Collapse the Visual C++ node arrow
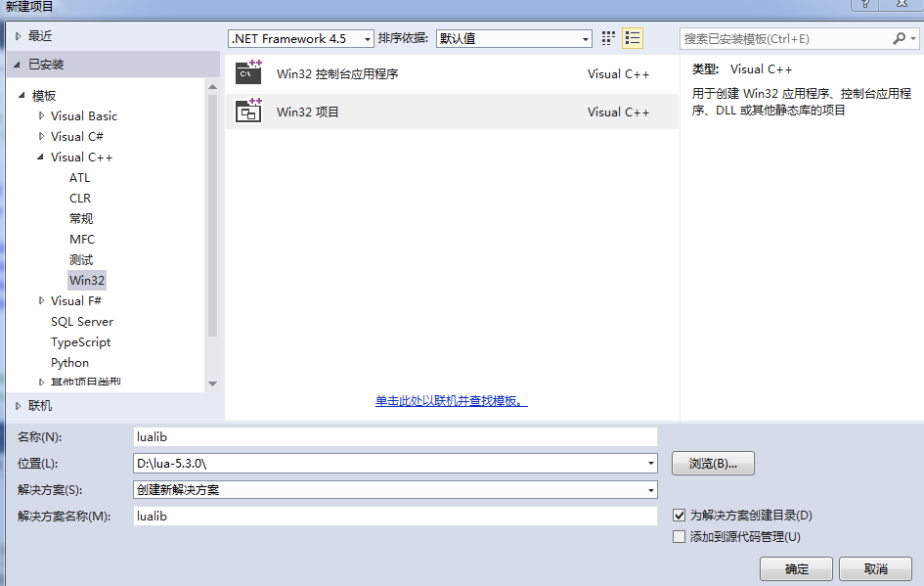The width and height of the screenshot is (924, 586). [x=40, y=157]
